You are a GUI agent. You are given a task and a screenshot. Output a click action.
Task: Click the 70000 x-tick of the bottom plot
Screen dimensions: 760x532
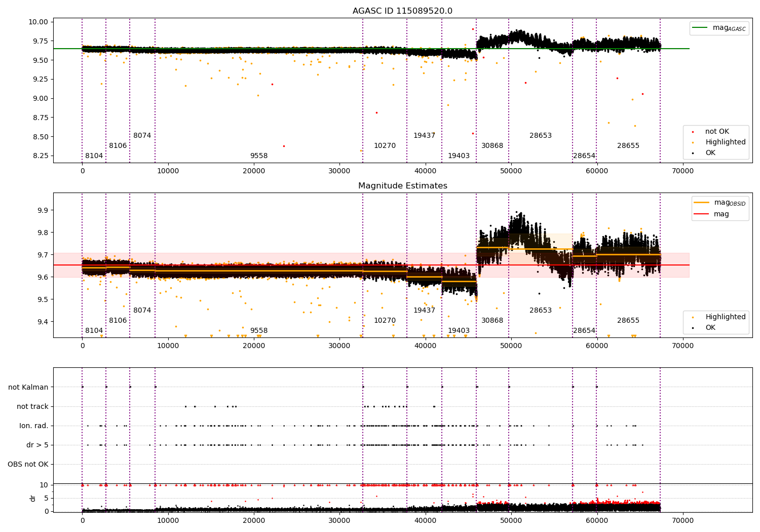pyautogui.click(x=682, y=520)
